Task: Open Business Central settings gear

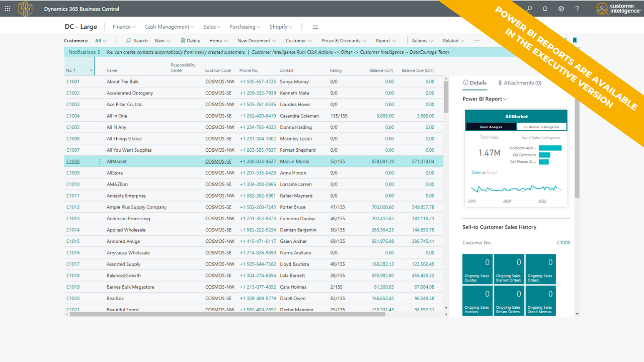Action: [x=560, y=9]
